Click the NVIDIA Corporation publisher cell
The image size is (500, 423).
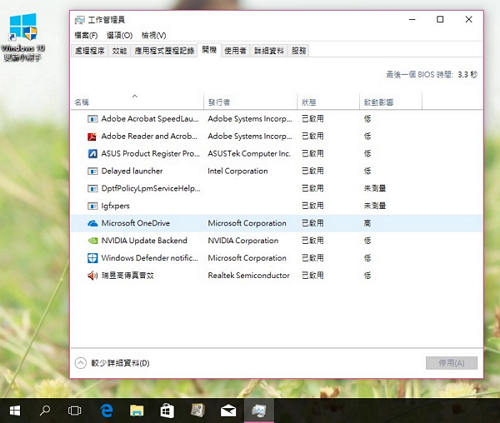pyautogui.click(x=243, y=241)
